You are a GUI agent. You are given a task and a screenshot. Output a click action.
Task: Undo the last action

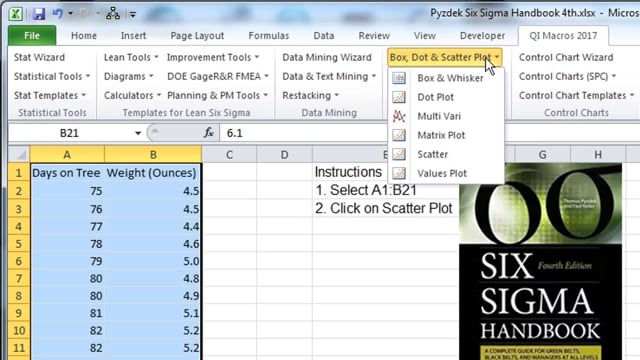(x=58, y=14)
